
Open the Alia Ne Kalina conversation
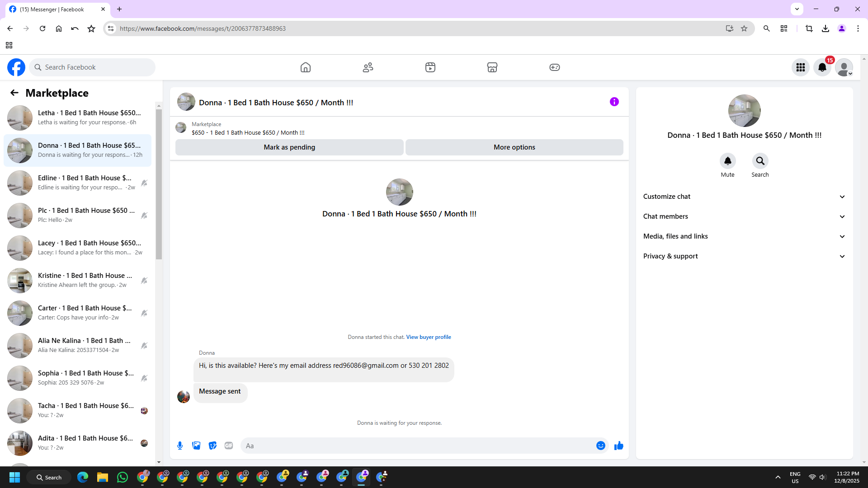[x=78, y=345]
